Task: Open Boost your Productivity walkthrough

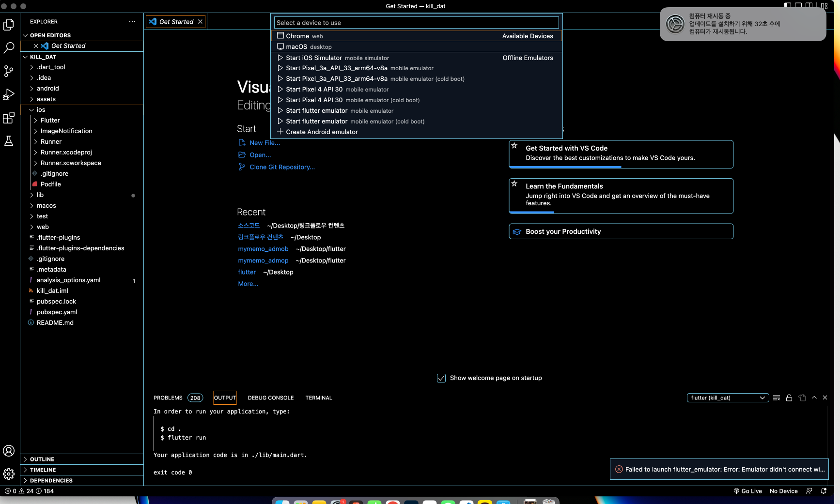Action: click(x=621, y=231)
